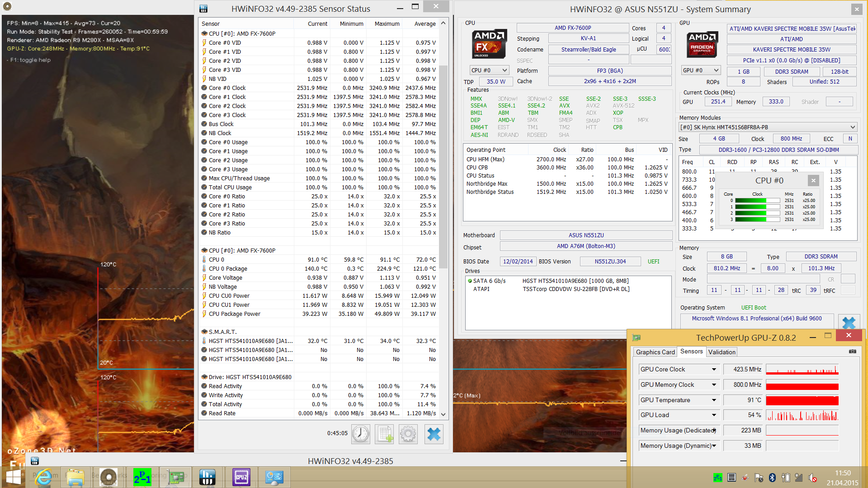The height and width of the screenshot is (488, 868).
Task: Click the clock icon to reset sensor timer
Action: pos(360,434)
